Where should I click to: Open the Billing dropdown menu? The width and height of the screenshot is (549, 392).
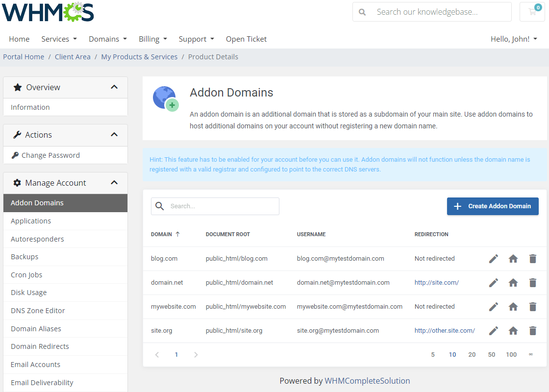[x=152, y=39]
